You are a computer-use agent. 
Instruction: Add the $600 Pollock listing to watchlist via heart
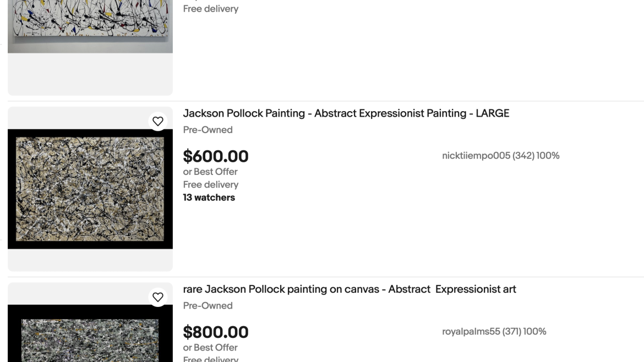pyautogui.click(x=158, y=122)
